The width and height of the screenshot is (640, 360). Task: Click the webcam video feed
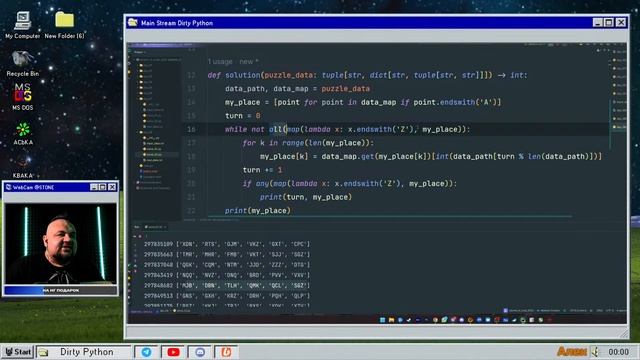[61, 243]
